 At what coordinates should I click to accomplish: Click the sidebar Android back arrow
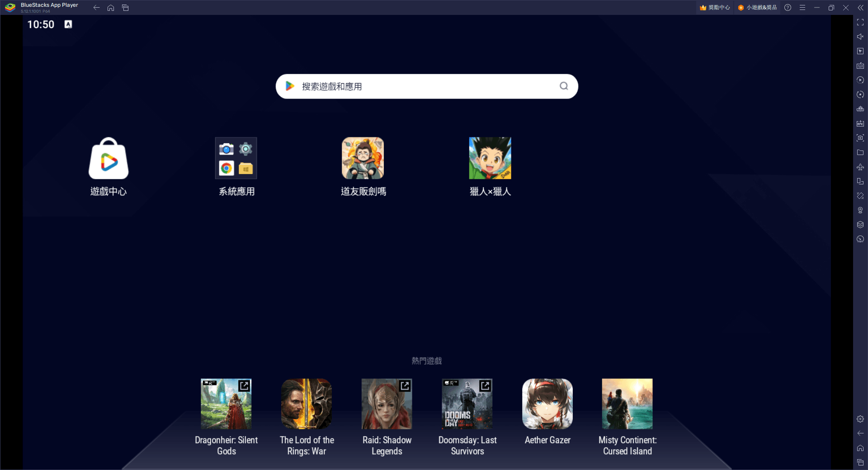[860, 433]
